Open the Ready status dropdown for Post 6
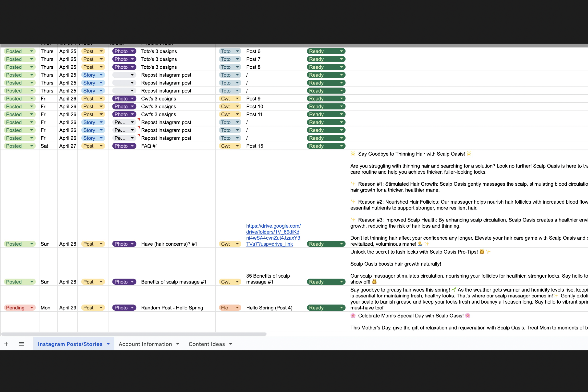 (x=341, y=51)
